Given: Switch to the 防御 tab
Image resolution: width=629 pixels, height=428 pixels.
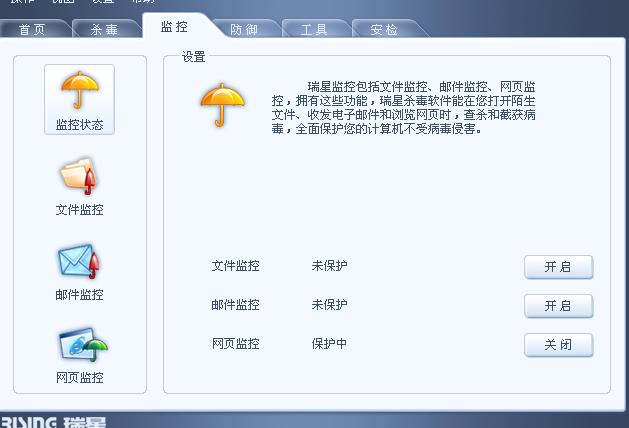Looking at the screenshot, I should [244, 29].
